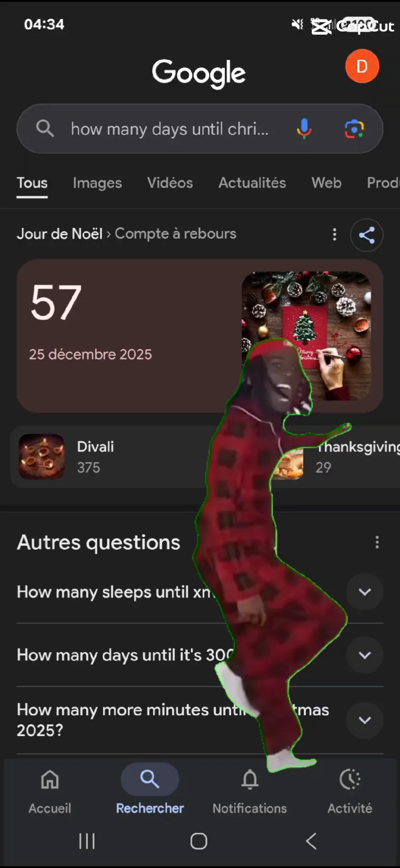Open the Actualités results tab
400x868 pixels.
click(252, 183)
